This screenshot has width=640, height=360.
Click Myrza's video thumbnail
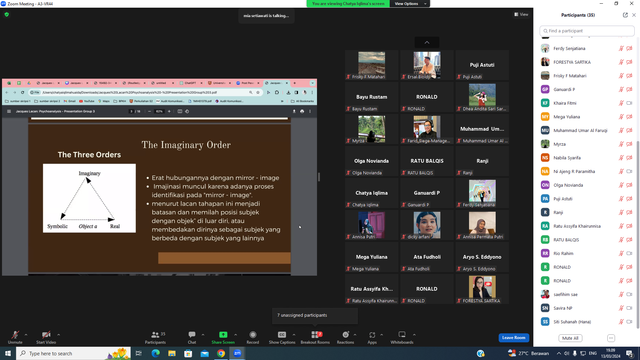[x=371, y=129]
